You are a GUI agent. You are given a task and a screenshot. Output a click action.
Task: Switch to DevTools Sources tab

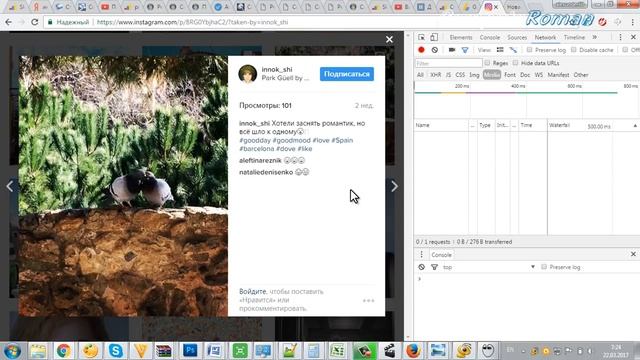(x=517, y=37)
